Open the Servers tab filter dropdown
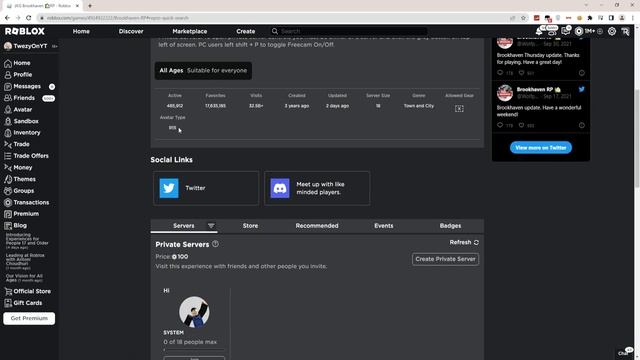The image size is (640, 360). [x=211, y=226]
